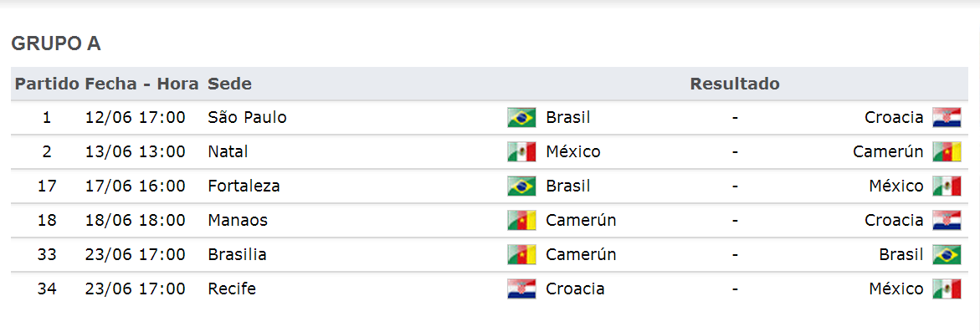Screen dimensions: 980x332
Task: Click Brazil flag in match 1 row
Action: click(521, 117)
